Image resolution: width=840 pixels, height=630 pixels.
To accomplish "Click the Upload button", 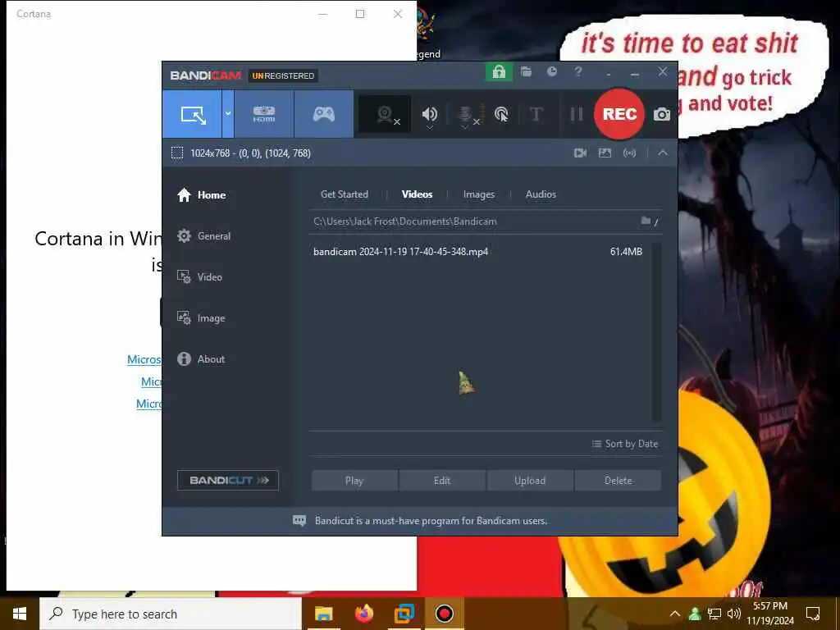I will pyautogui.click(x=530, y=481).
